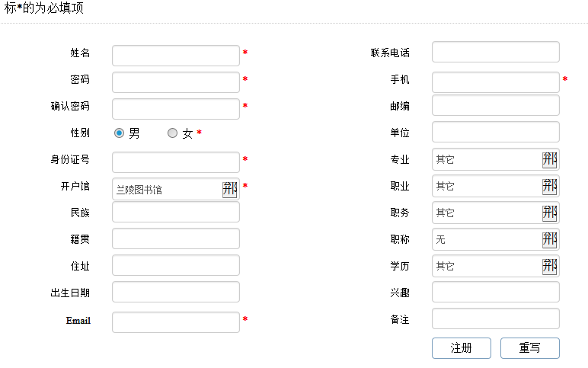Expand the 兰陵图书馆 library combo box

[168, 190]
